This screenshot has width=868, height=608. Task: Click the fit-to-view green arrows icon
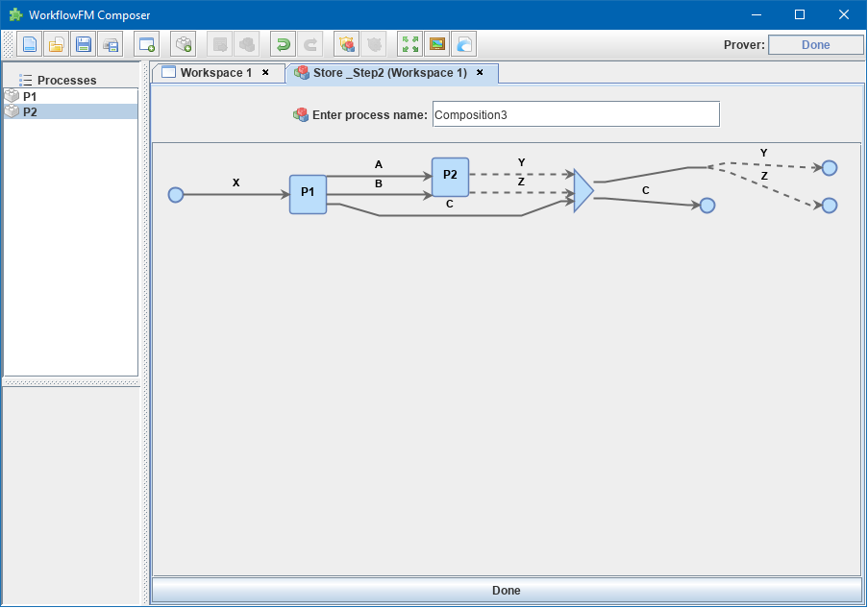(408, 43)
